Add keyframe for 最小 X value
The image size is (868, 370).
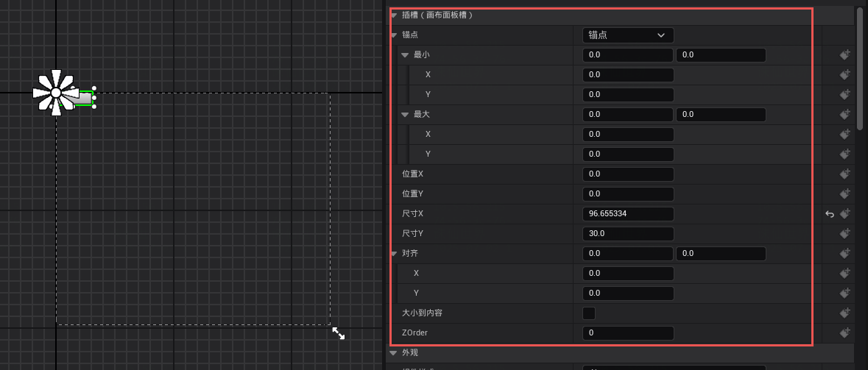pyautogui.click(x=844, y=75)
